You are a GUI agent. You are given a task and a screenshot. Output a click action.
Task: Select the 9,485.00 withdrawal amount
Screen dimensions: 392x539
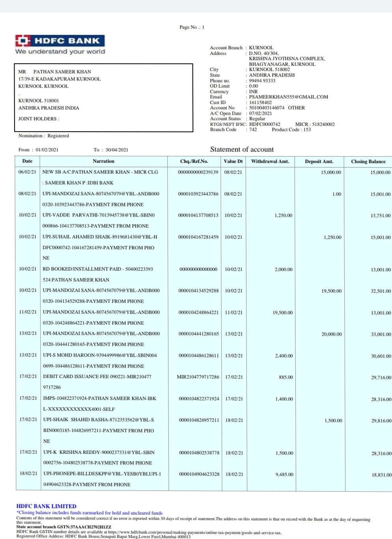click(284, 475)
